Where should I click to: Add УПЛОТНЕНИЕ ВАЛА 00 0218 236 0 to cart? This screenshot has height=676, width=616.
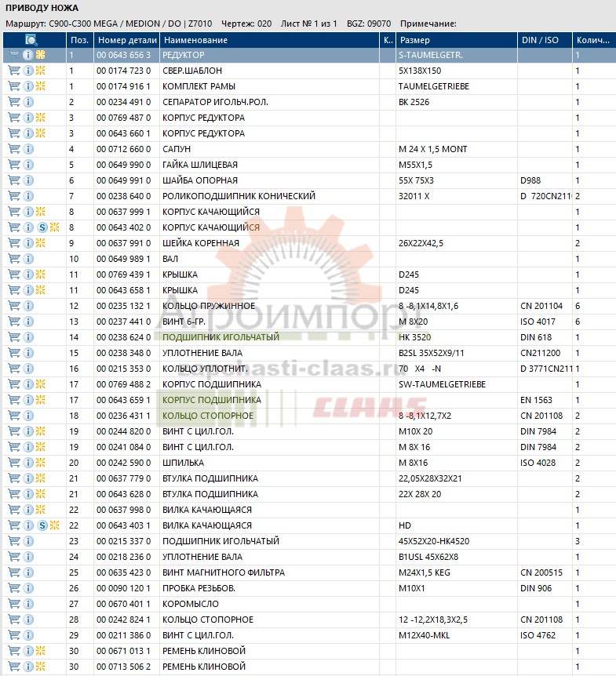(x=14, y=557)
